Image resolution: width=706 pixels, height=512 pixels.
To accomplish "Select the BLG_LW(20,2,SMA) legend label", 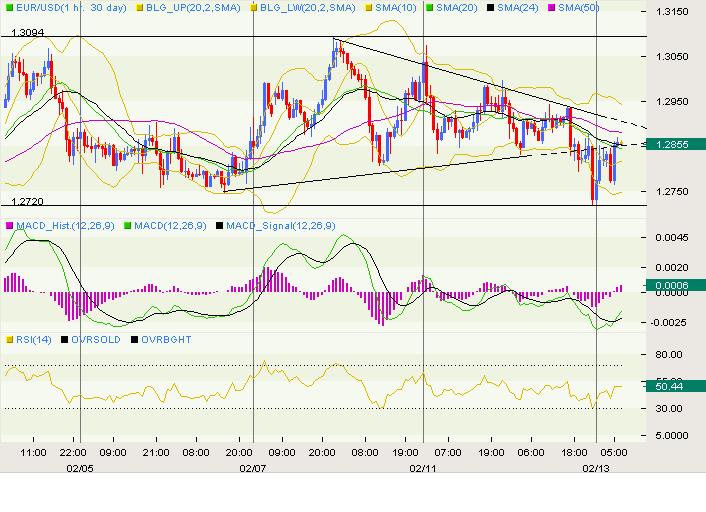I will pos(308,8).
